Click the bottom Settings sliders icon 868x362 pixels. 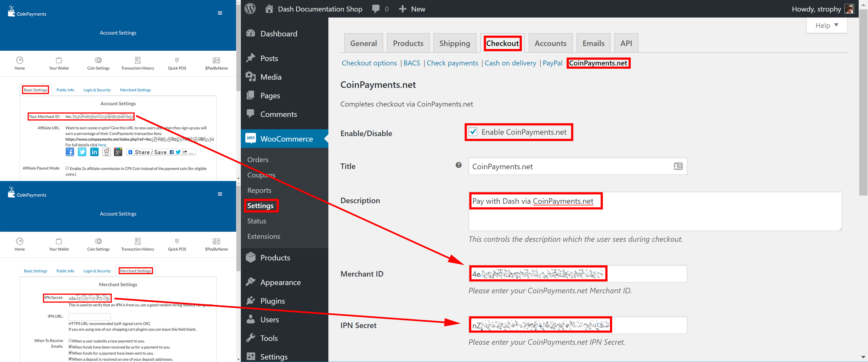pos(251,356)
